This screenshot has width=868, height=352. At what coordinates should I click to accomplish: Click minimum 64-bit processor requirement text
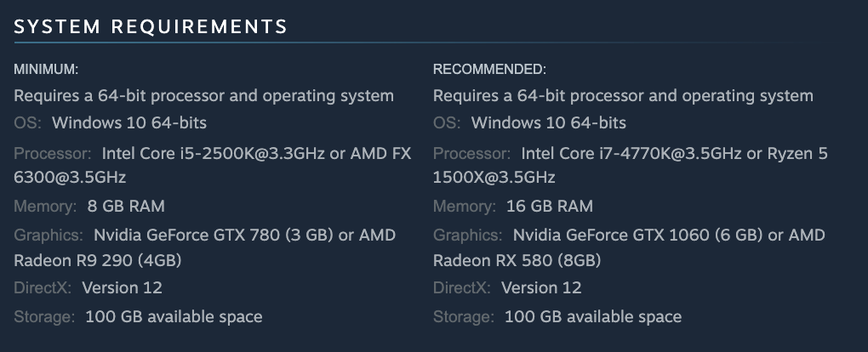[203, 96]
